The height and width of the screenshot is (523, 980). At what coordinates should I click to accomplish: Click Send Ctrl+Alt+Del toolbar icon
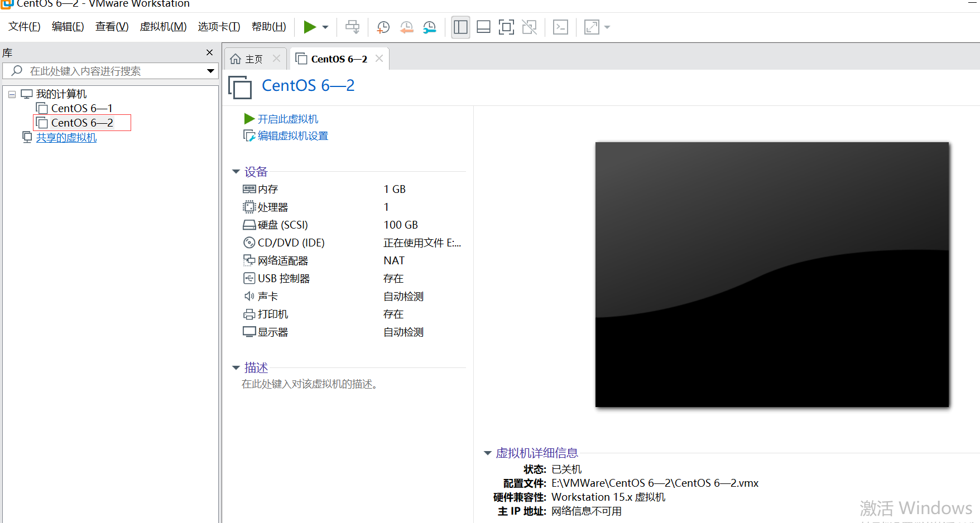coord(352,27)
